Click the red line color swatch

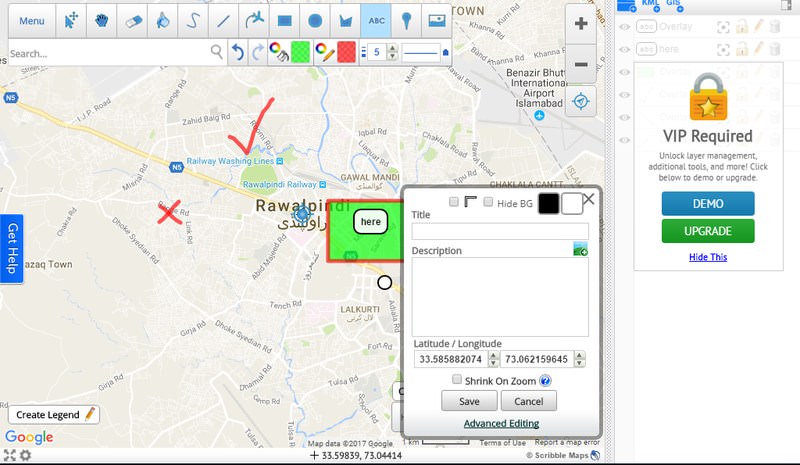(346, 52)
